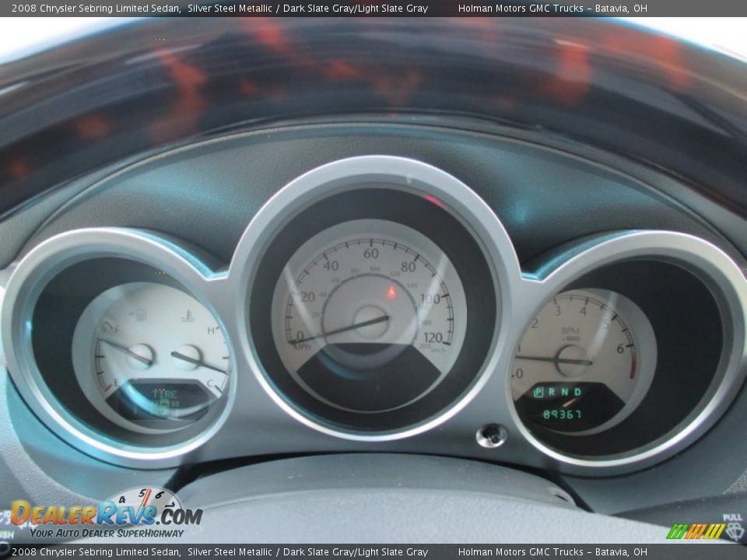Expand the odometer reading 89367
747x560 pixels.
click(563, 414)
